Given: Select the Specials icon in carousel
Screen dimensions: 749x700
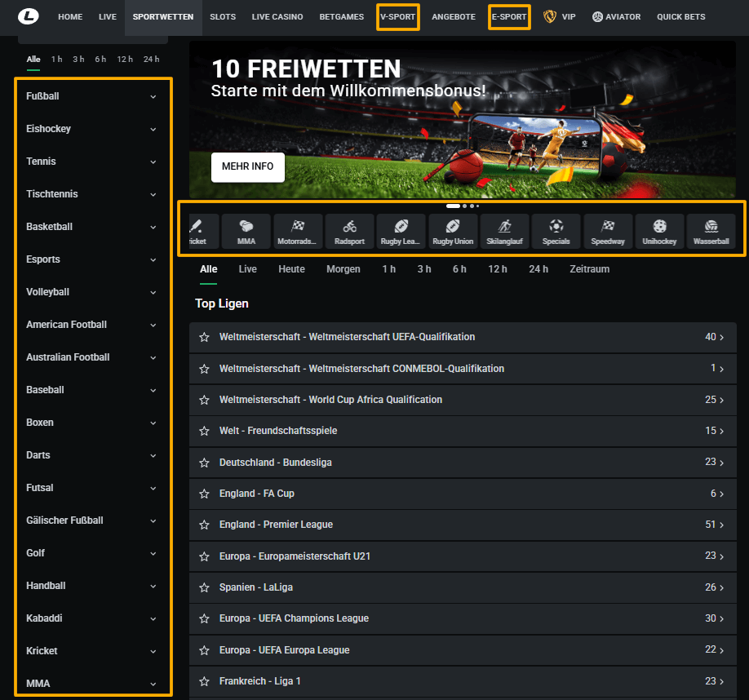Looking at the screenshot, I should (556, 231).
